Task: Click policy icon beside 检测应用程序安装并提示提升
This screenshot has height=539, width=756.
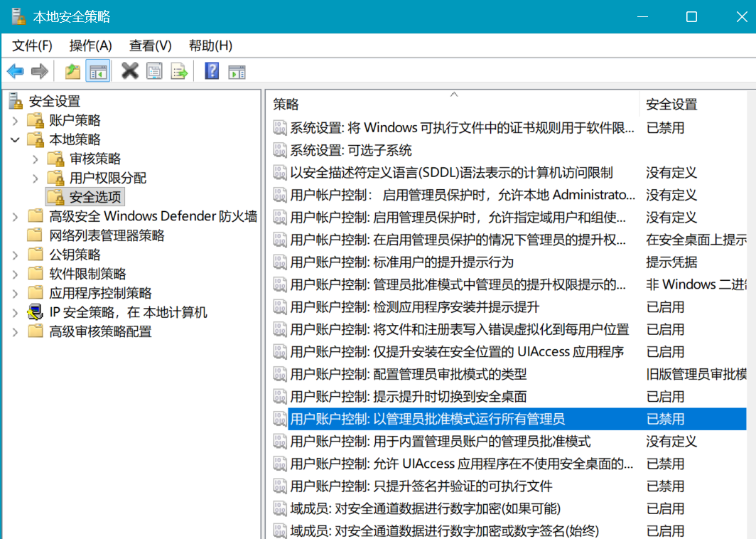Action: (280, 307)
